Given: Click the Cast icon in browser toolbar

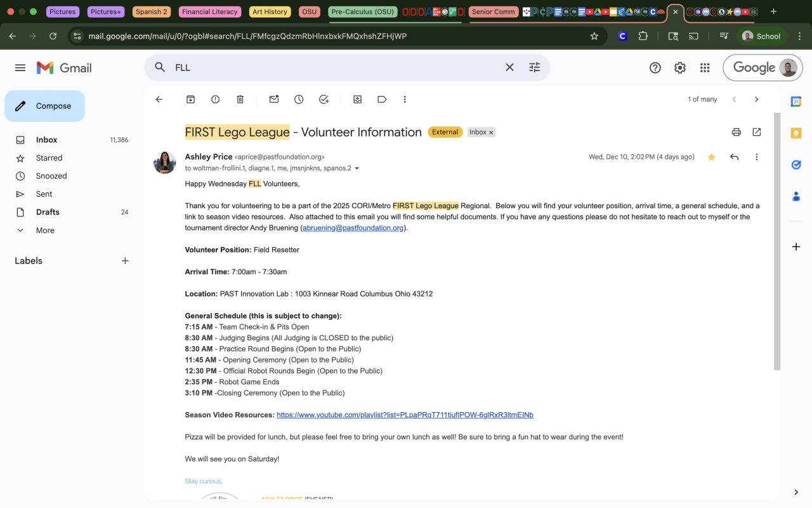Looking at the screenshot, I should click(x=694, y=36).
